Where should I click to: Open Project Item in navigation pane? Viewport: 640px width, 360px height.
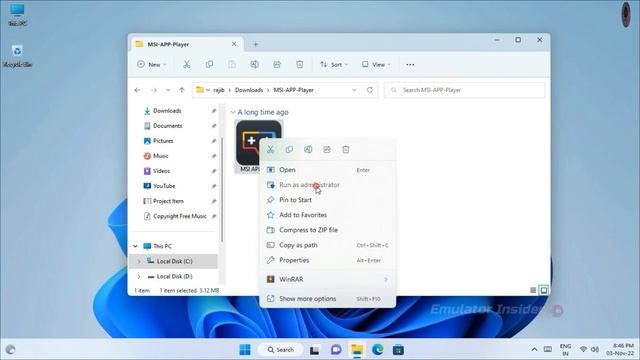[x=168, y=201]
